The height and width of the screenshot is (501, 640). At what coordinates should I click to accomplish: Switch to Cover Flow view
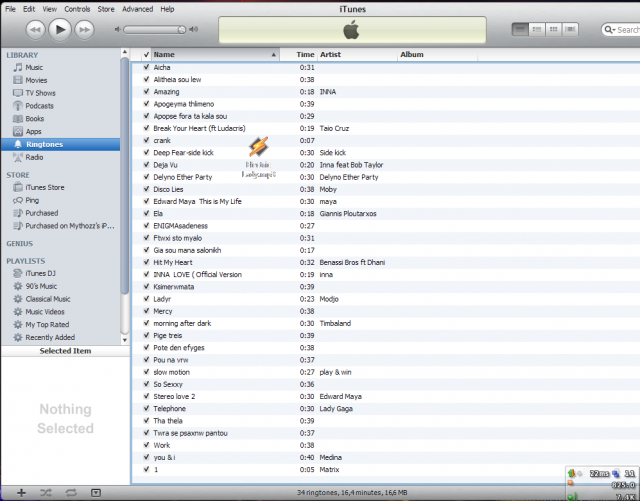click(x=570, y=29)
